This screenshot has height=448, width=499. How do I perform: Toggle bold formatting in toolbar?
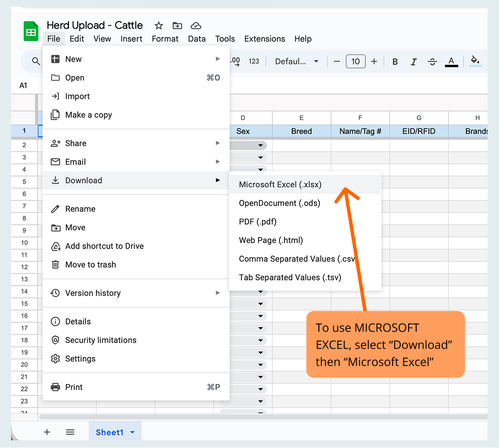tap(395, 62)
